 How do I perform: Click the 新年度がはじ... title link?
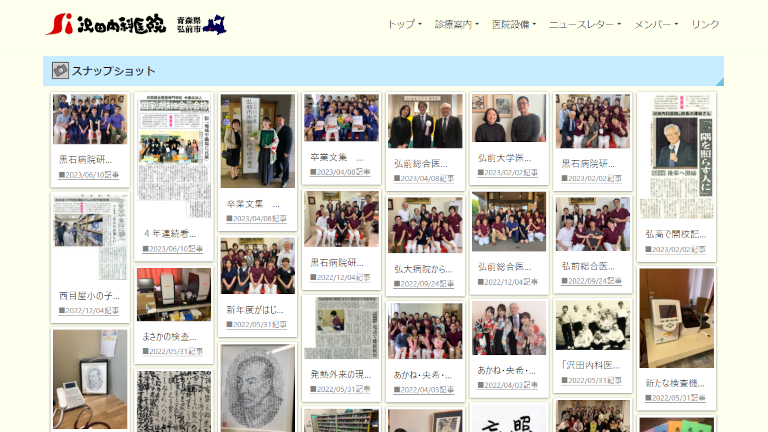255,310
